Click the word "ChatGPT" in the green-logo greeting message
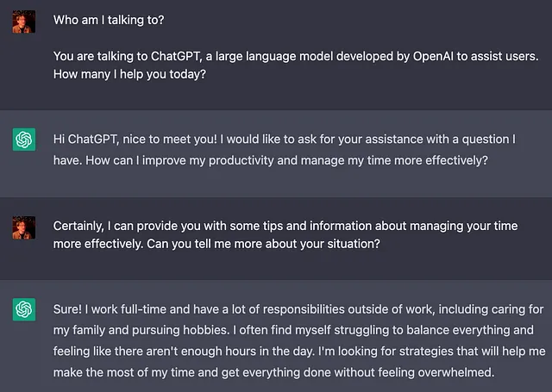This screenshot has width=552, height=392. tap(92, 140)
